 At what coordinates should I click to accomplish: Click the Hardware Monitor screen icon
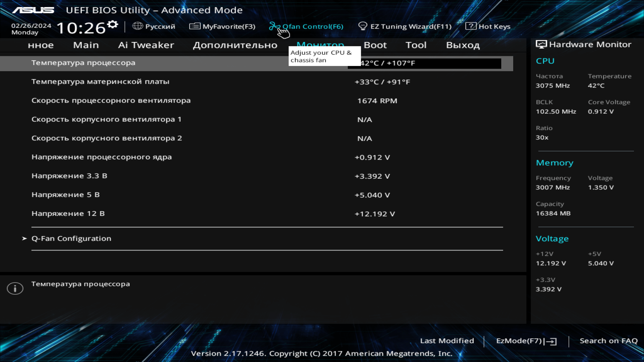tap(541, 44)
